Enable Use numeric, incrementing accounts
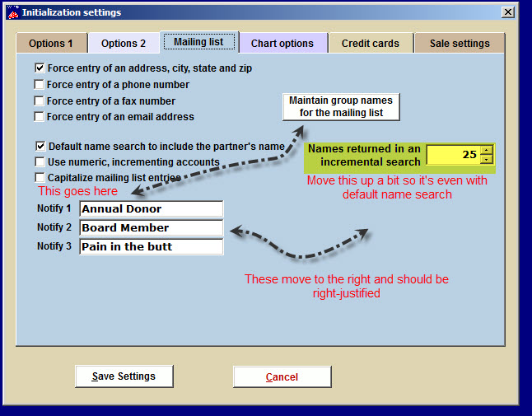Viewport: 532px width, 416px height. point(40,162)
